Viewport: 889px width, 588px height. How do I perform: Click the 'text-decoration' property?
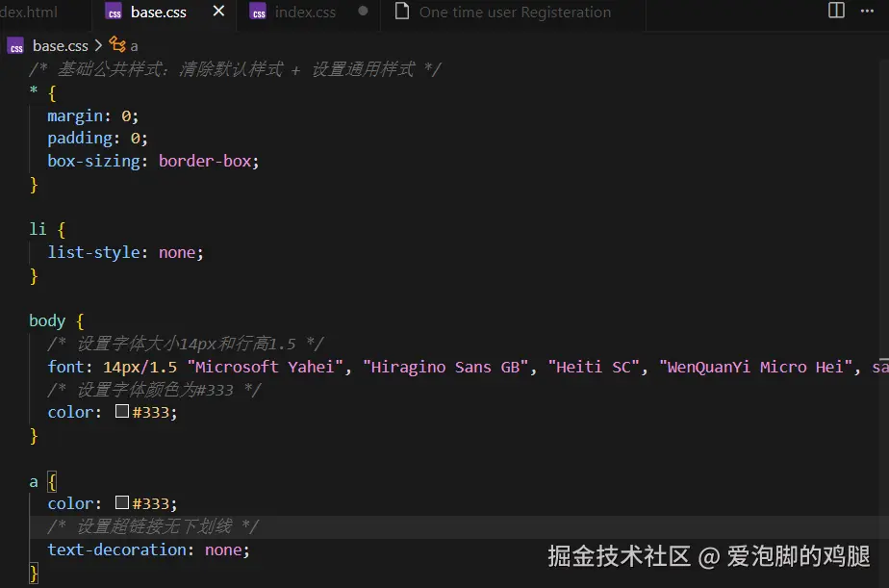click(x=116, y=550)
